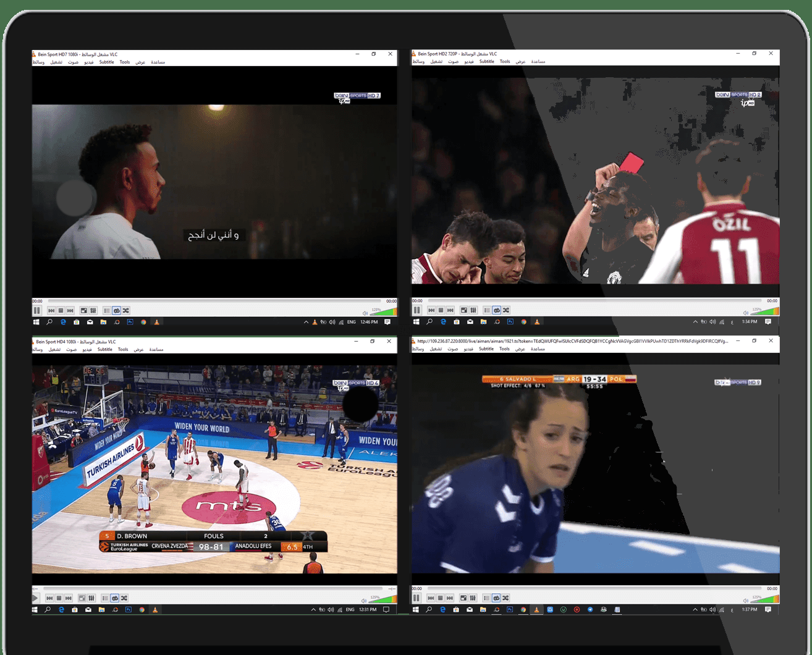Stop playback in the HD7 1080i window
This screenshot has height=655, width=812.
[61, 310]
